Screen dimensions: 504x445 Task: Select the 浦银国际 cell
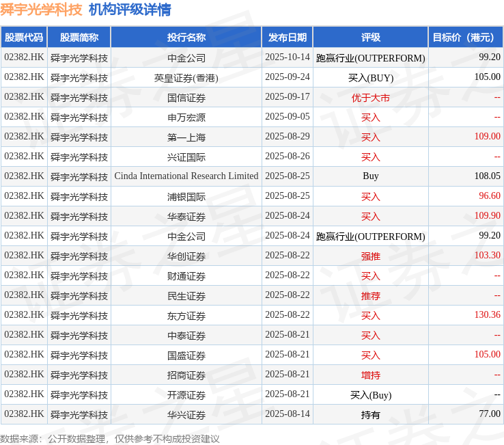tap(186, 197)
